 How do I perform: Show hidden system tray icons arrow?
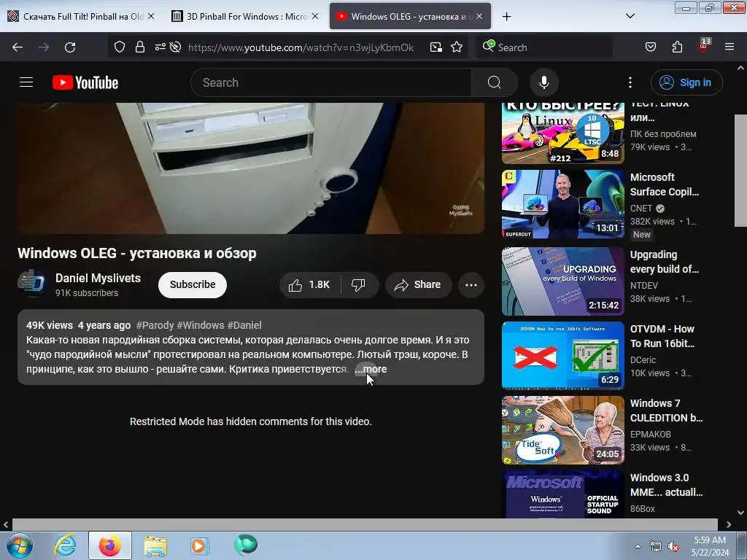[638, 546]
